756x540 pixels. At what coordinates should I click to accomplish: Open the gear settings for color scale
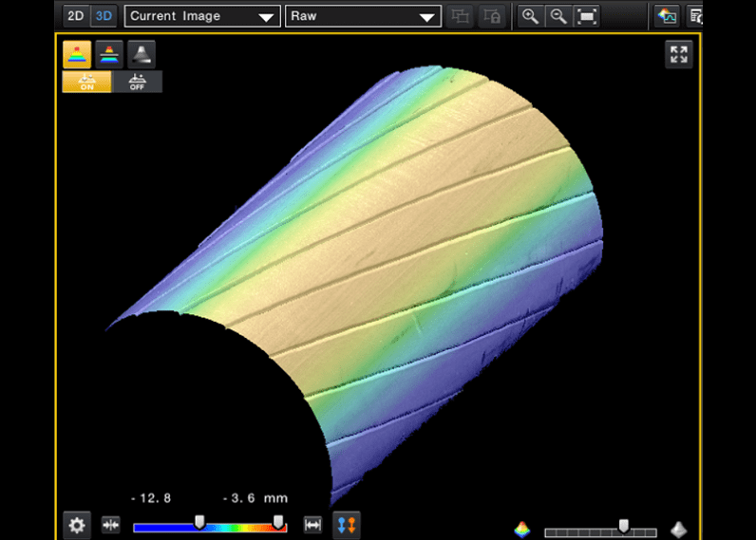(x=77, y=525)
